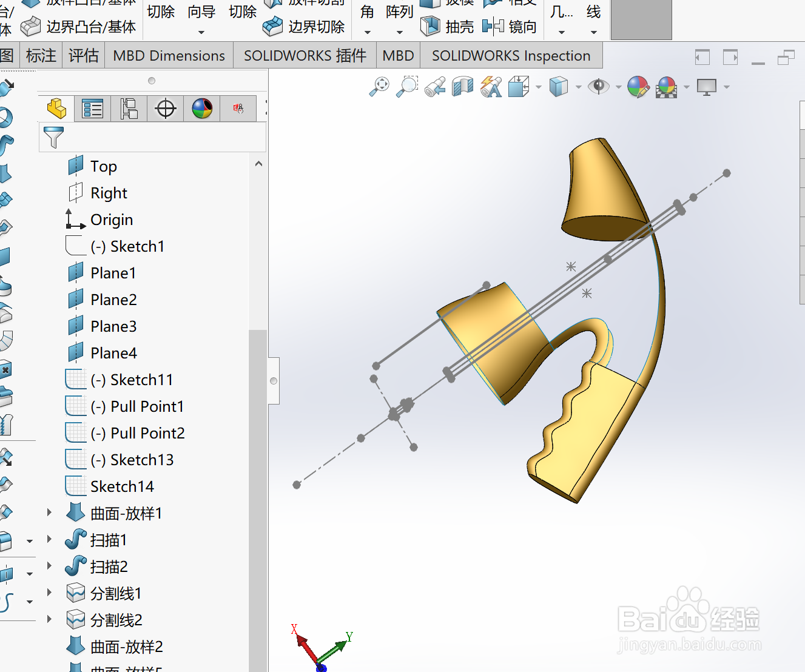Viewport: 805px width, 672px height.
Task: Expand the 分割线2 feature
Action: 50,619
